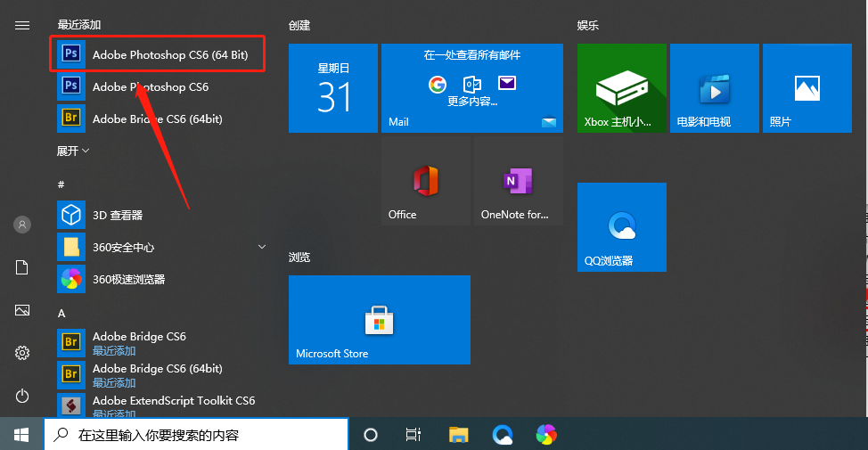Open the 360安全中心 folder icon

pyautogui.click(x=71, y=247)
